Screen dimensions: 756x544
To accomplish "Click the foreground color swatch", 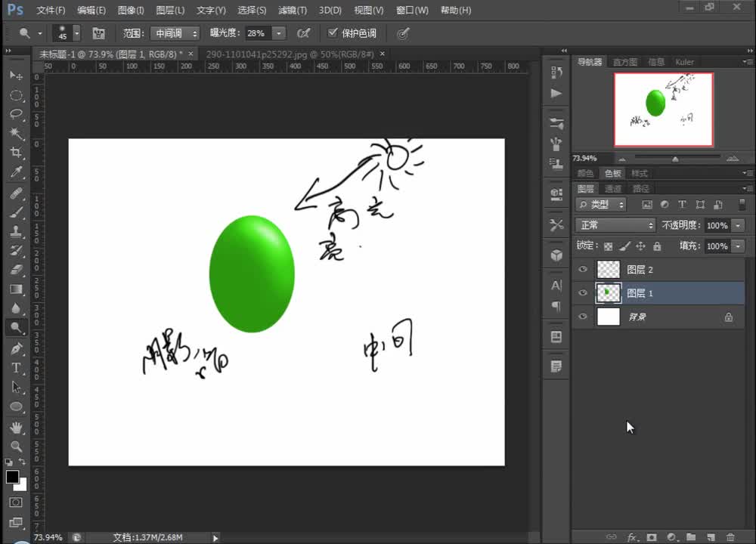I will click(x=12, y=477).
